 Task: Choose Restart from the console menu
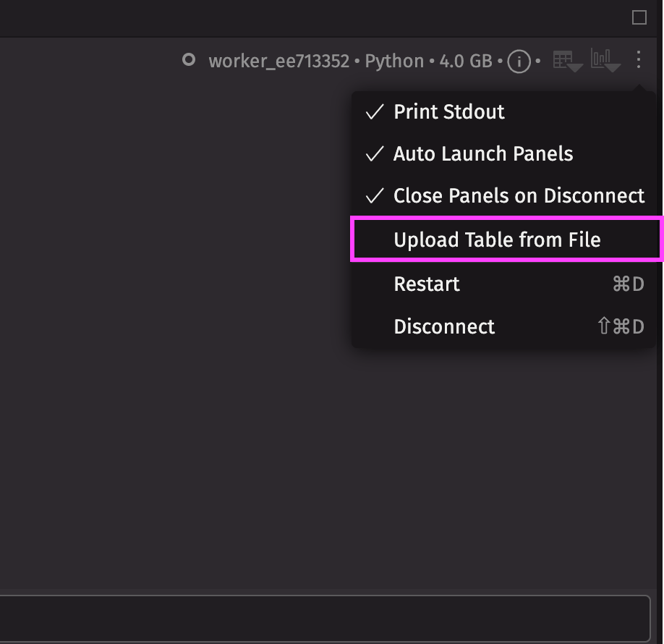(427, 284)
